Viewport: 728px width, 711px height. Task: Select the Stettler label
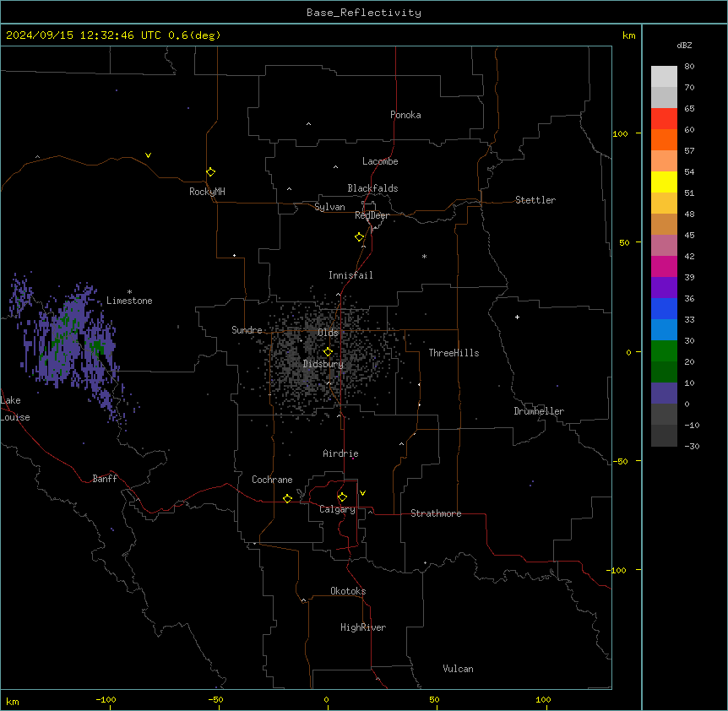(535, 200)
